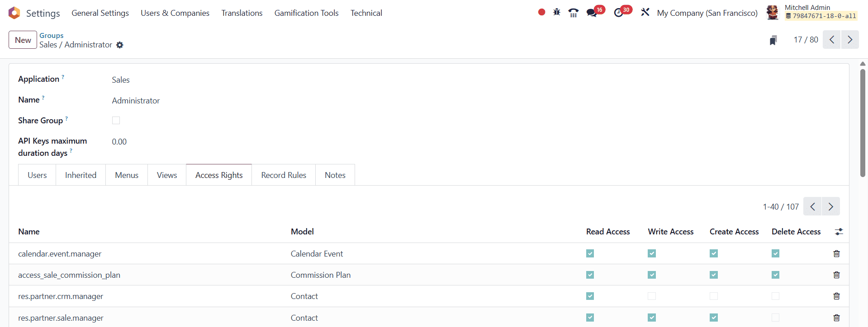This screenshot has height=327, width=868.
Task: Toggle Write Access for calendar.event.manager
Action: pos(652,253)
